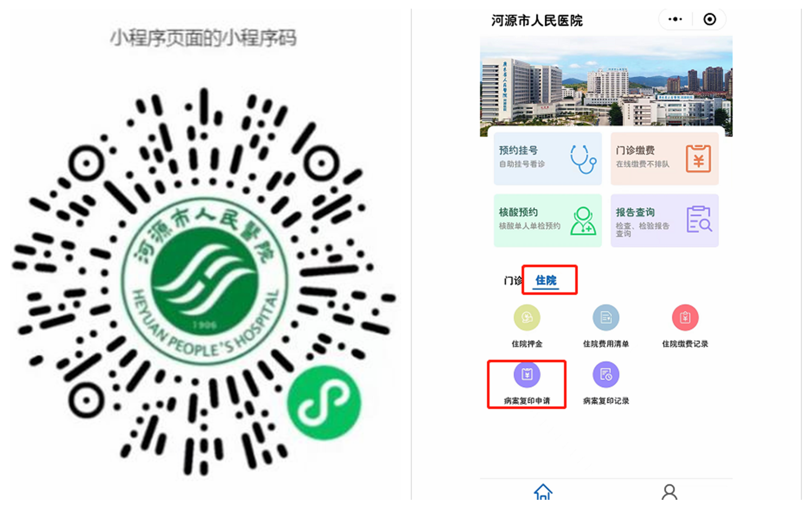Open the 住院押金 deposit icon

[x=527, y=318]
